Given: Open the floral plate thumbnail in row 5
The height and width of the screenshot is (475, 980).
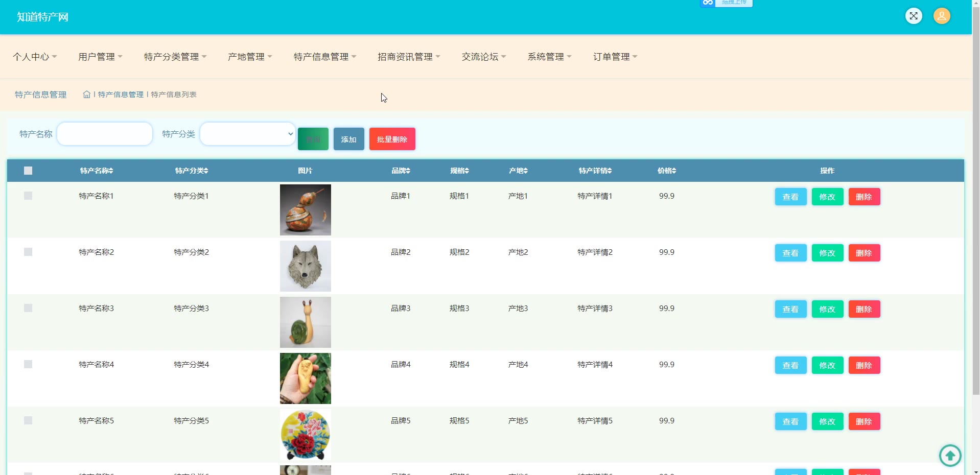Looking at the screenshot, I should [306, 435].
